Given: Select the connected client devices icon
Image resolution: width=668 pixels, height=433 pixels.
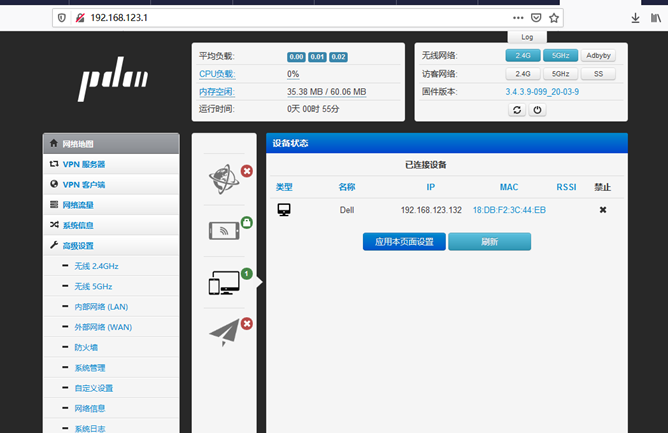Looking at the screenshot, I should coord(224,283).
